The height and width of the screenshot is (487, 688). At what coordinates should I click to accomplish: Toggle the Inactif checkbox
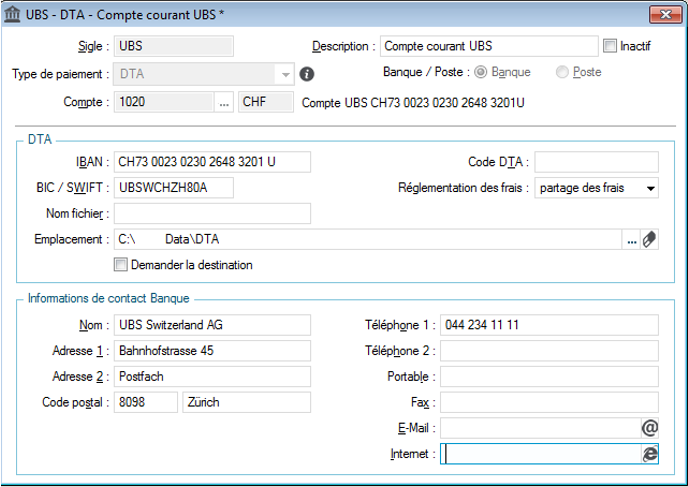pos(609,46)
